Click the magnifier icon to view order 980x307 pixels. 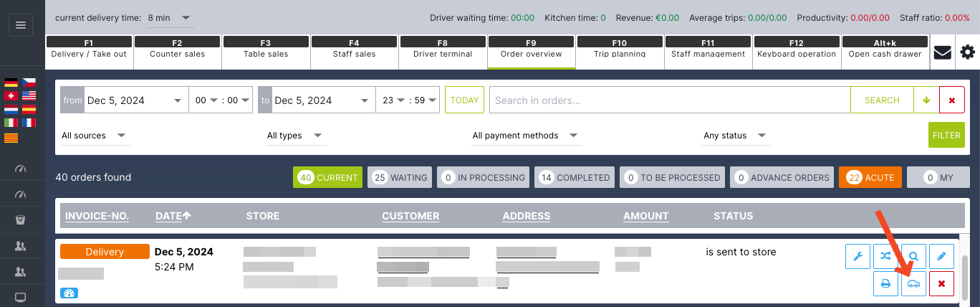913,256
